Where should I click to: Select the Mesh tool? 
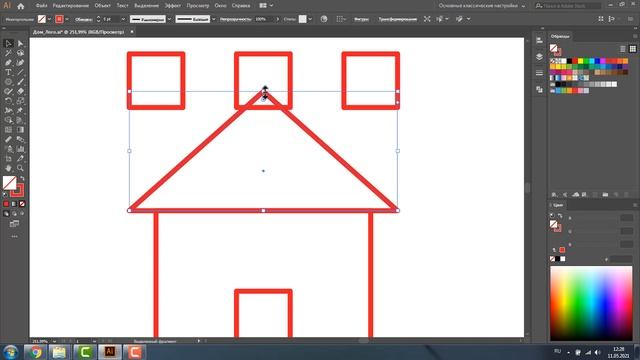(x=8, y=130)
